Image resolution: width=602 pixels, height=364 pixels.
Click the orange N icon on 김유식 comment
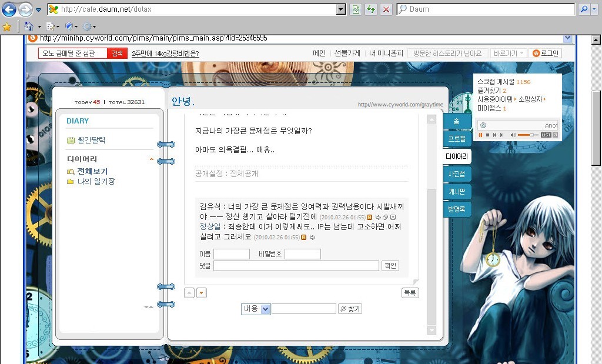pos(370,218)
